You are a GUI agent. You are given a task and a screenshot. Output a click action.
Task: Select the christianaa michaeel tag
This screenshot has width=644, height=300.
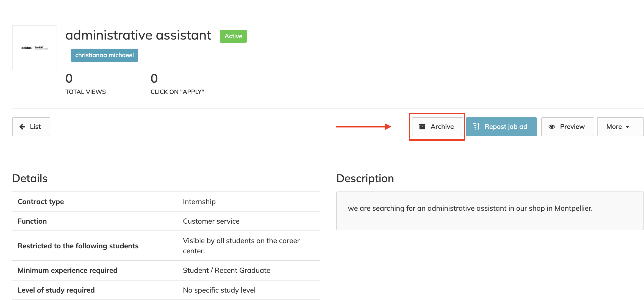(104, 55)
